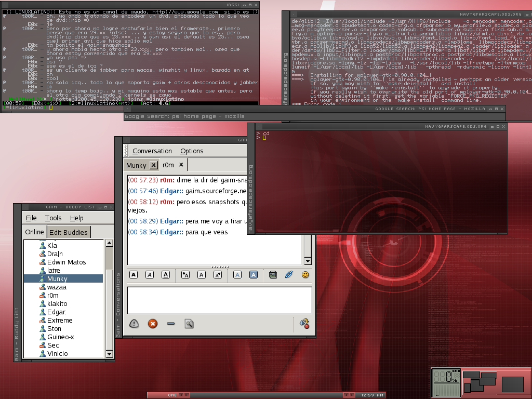Click the Gaim message input field
This screenshot has width=532, height=399.
pos(219,300)
